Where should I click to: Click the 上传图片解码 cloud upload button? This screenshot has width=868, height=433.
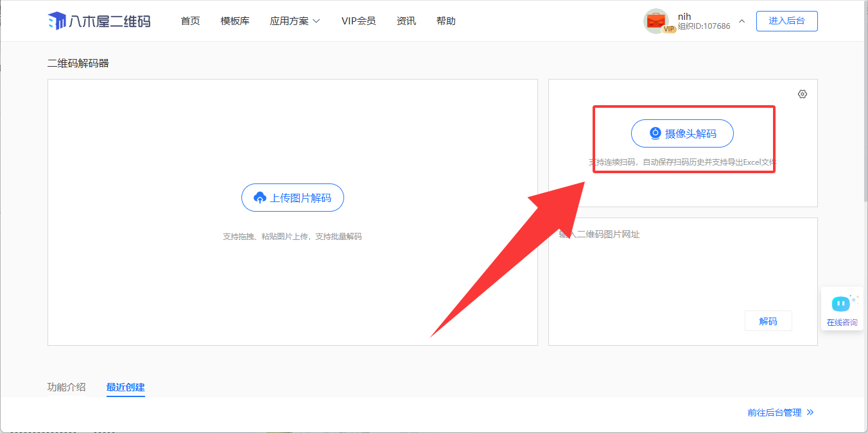(x=292, y=198)
